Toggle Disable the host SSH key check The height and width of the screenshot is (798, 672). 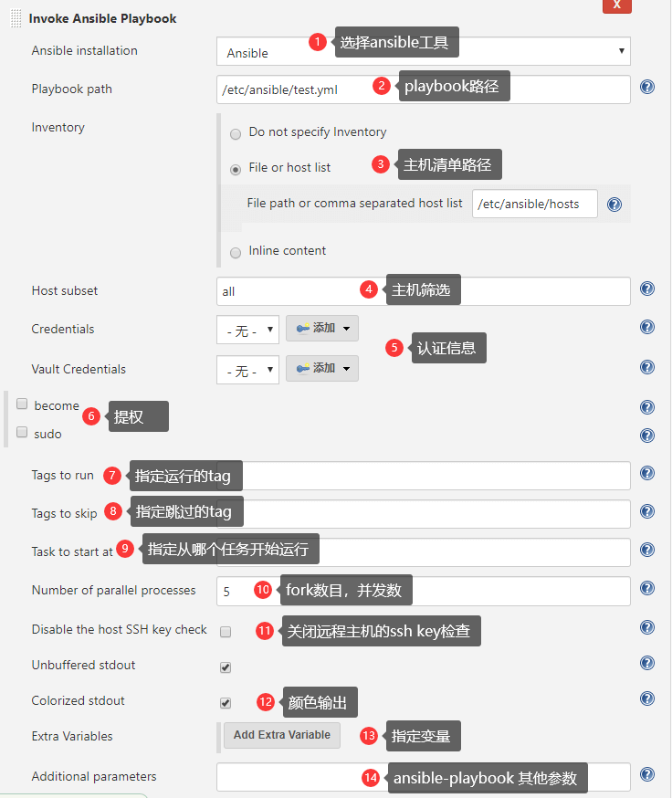click(226, 631)
